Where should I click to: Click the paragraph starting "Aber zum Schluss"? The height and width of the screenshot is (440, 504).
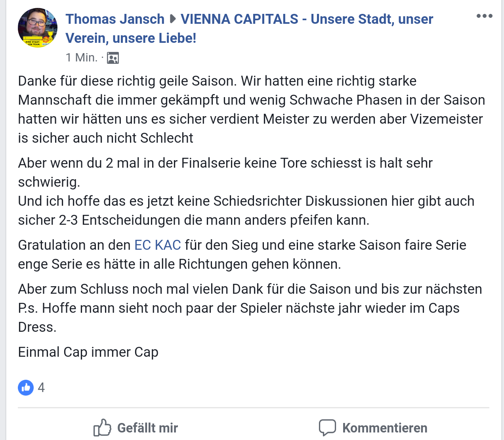click(250, 289)
